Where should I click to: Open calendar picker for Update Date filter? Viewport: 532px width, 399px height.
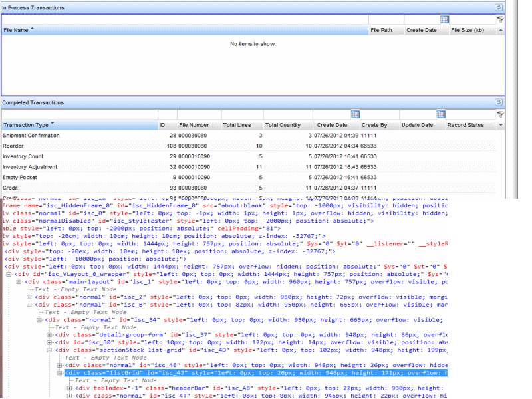coord(441,114)
